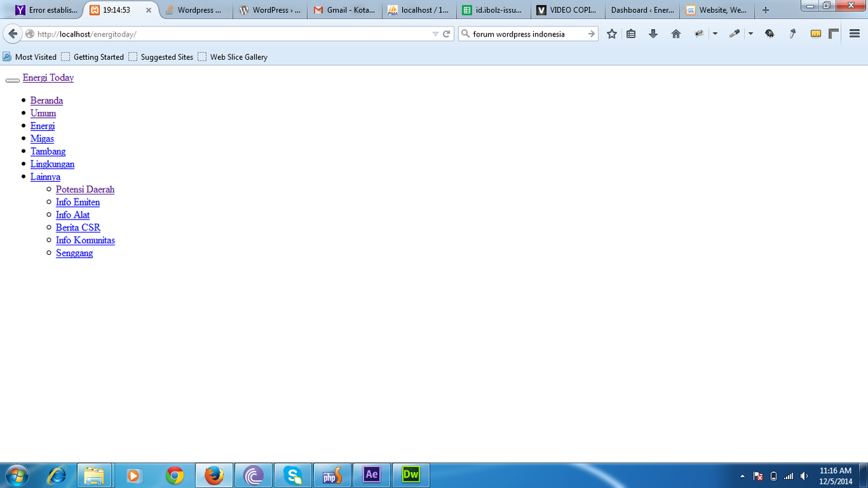
Task: Open the Senggang sublink
Action: point(75,253)
